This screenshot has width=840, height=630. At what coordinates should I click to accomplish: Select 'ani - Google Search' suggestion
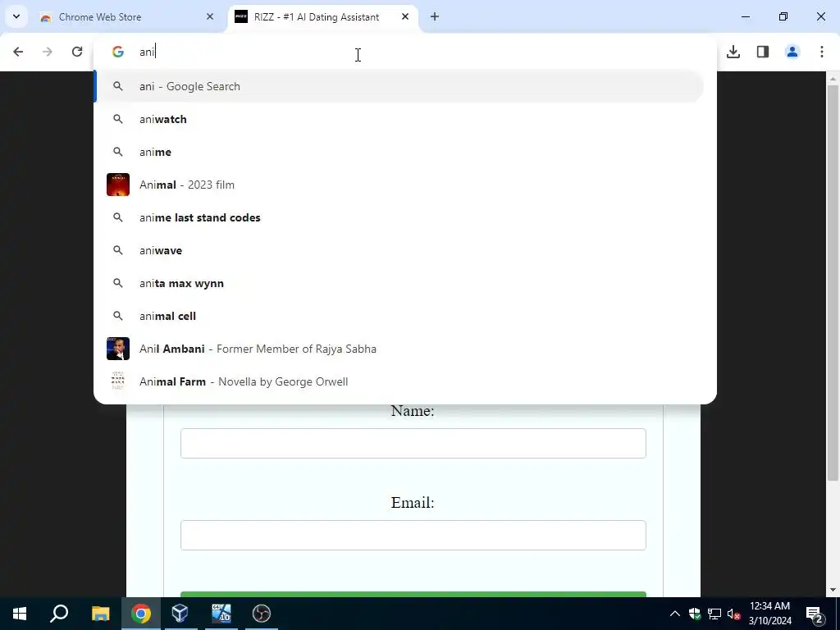click(399, 86)
